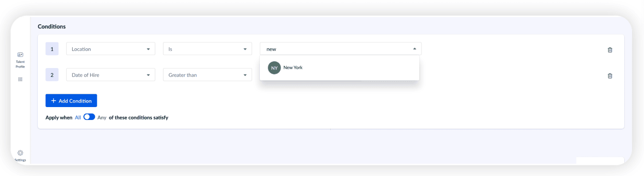The width and height of the screenshot is (644, 176).
Task: Collapse the location value dropdown arrow
Action: click(x=414, y=49)
